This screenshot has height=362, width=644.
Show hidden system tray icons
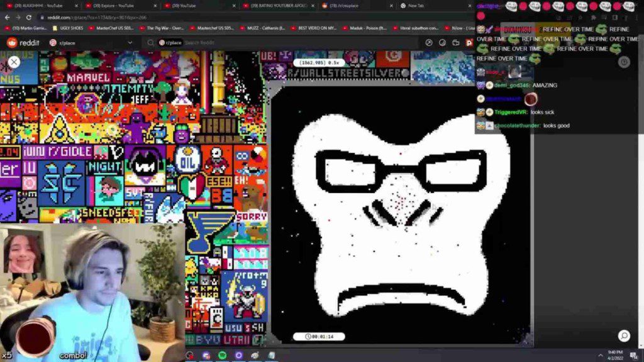click(601, 355)
